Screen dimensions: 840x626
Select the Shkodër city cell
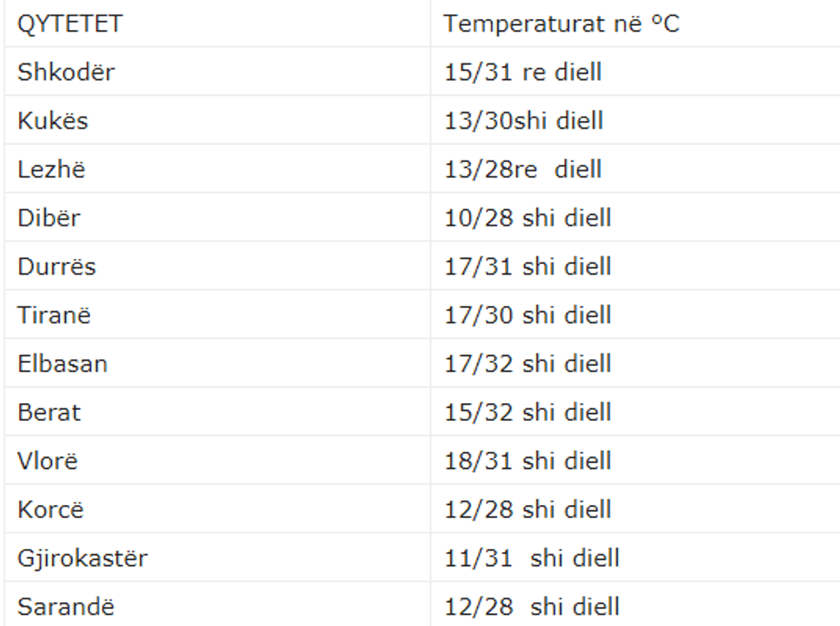point(66,71)
